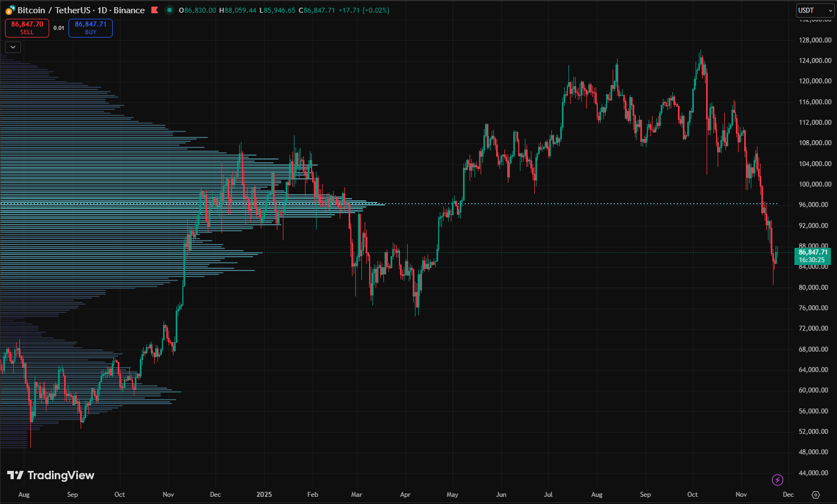Click the 0.01 spread value between Sell and Buy
837x504 pixels.
click(x=59, y=28)
